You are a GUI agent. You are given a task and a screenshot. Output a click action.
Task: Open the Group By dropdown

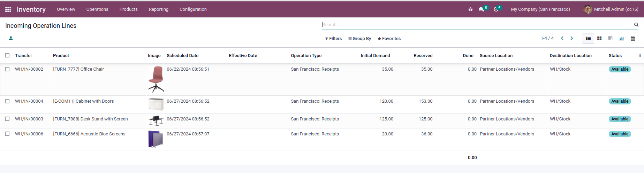[x=359, y=39]
